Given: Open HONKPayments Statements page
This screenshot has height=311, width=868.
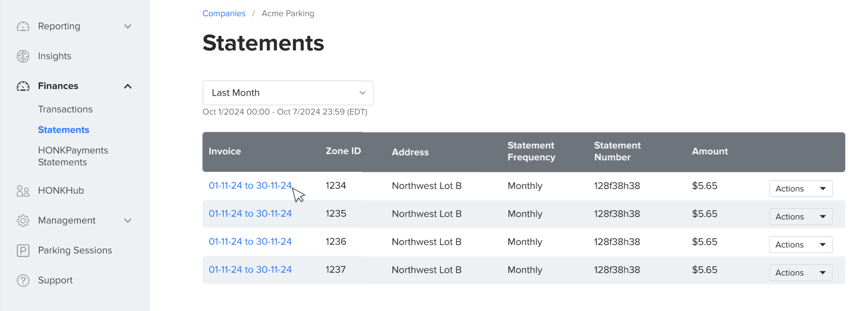Looking at the screenshot, I should pyautogui.click(x=73, y=156).
